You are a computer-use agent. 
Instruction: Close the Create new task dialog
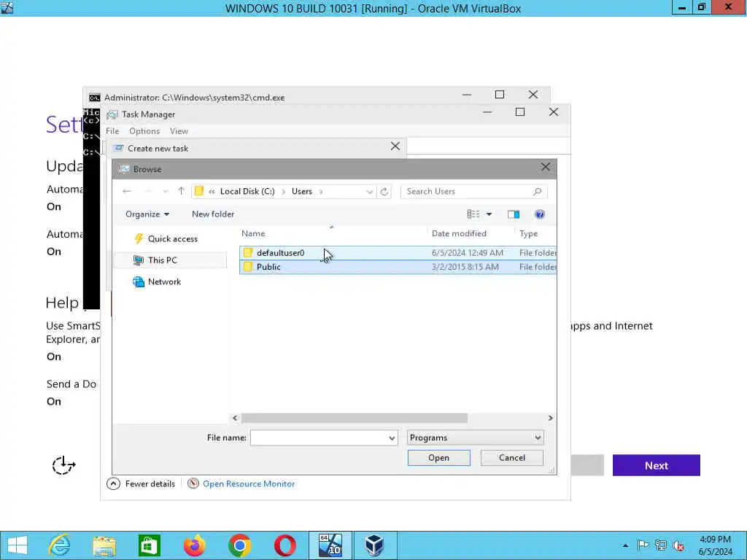(395, 146)
